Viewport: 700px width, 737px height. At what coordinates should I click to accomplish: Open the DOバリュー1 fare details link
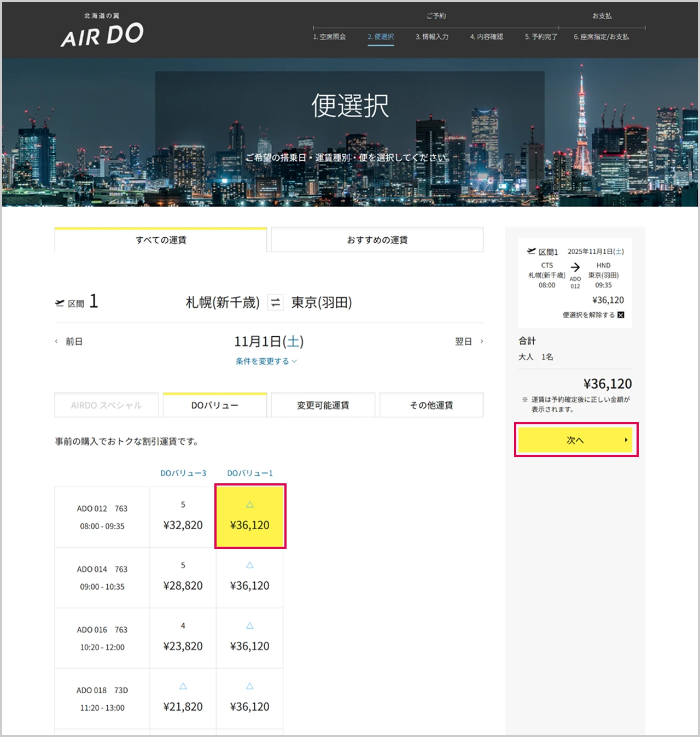[x=250, y=473]
